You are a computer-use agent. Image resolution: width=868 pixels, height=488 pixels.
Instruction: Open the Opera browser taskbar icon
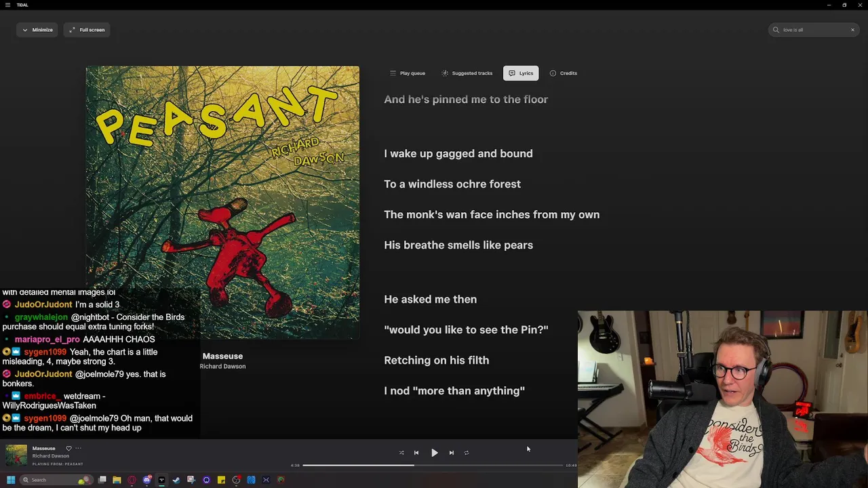[x=132, y=480]
